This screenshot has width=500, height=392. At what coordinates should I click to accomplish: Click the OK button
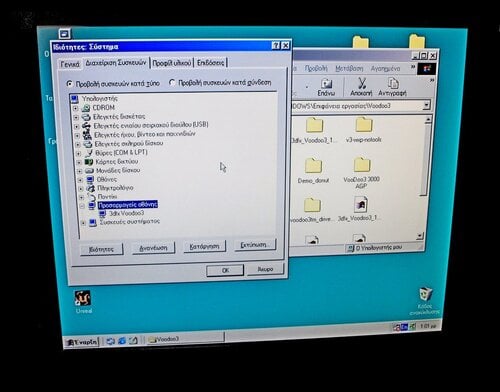coord(225,270)
